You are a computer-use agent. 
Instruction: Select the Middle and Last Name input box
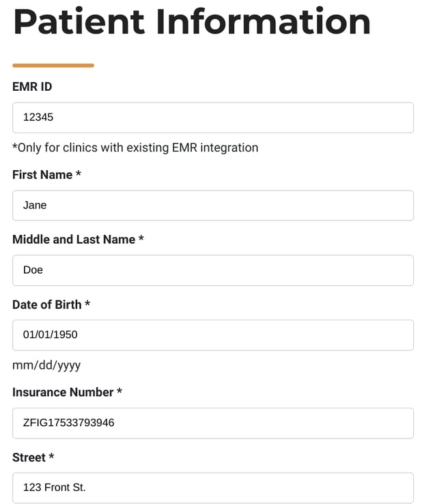(213, 270)
